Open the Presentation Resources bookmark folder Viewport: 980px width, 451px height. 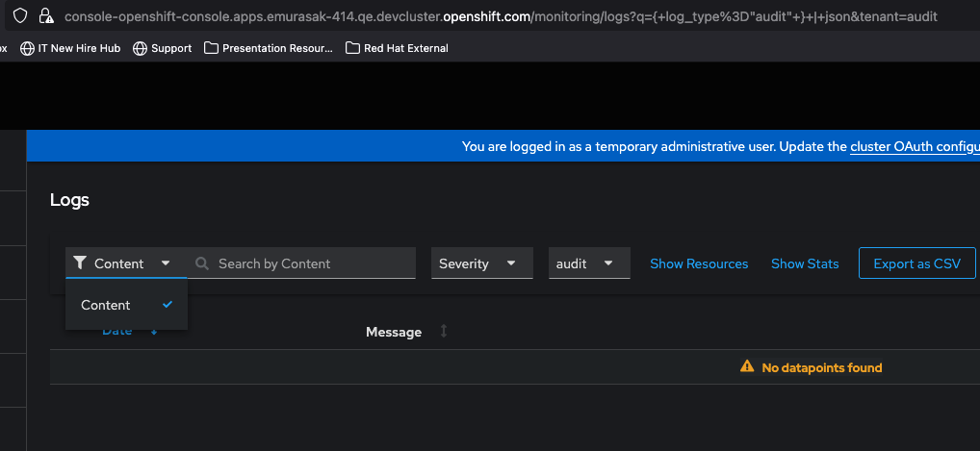tap(269, 48)
